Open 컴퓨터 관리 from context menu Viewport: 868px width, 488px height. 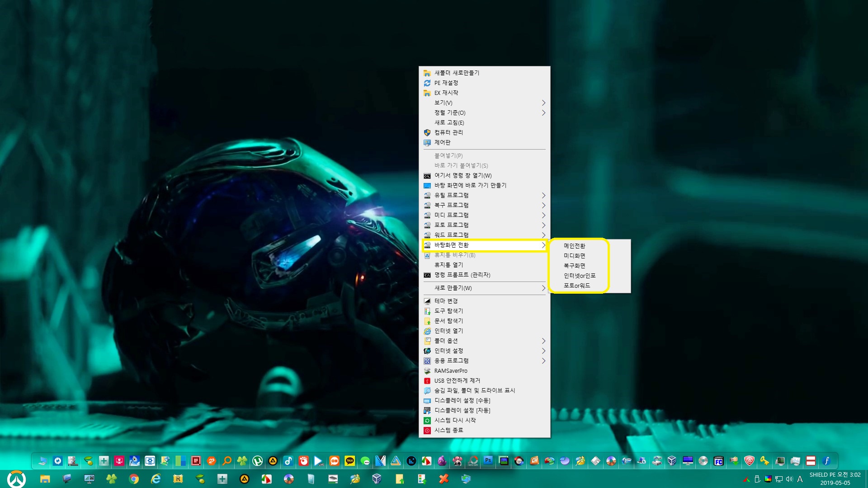[485, 132]
